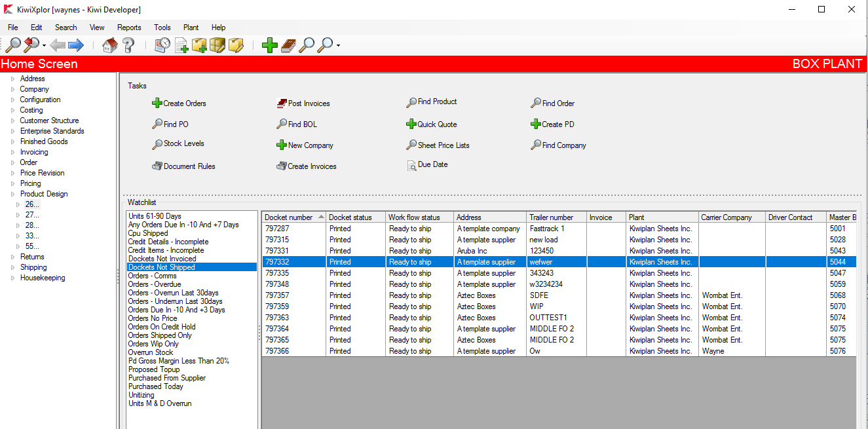Click the Trailer number column header

coord(556,217)
